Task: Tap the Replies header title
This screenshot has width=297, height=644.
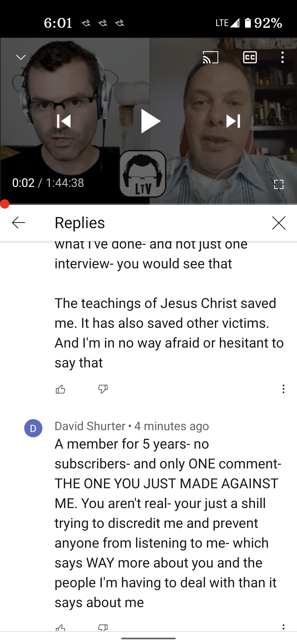Action: [x=80, y=223]
